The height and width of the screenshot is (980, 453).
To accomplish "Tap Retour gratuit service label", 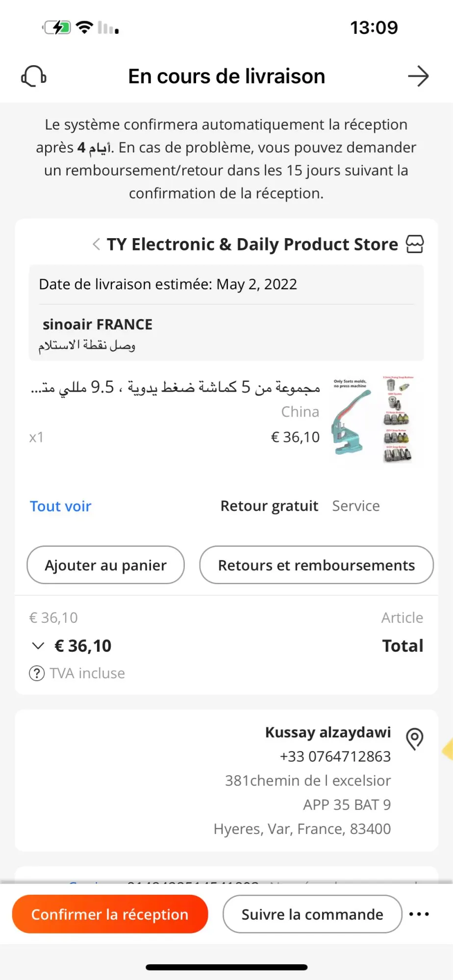I will click(x=269, y=506).
